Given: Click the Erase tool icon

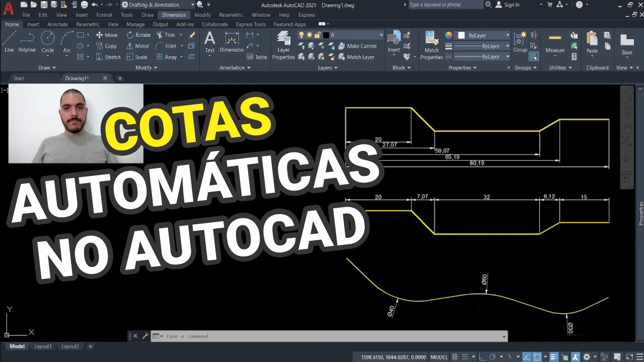Looking at the screenshot, I should (191, 35).
